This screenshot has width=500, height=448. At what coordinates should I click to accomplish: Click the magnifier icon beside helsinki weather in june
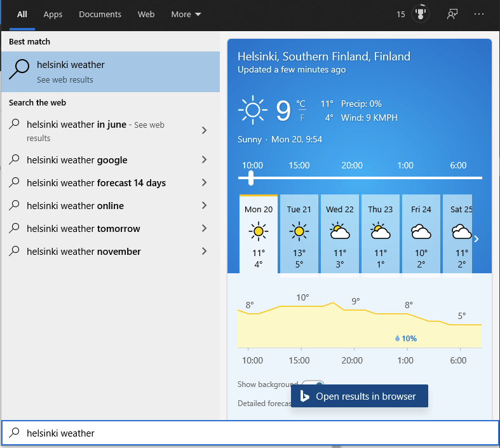click(x=14, y=124)
